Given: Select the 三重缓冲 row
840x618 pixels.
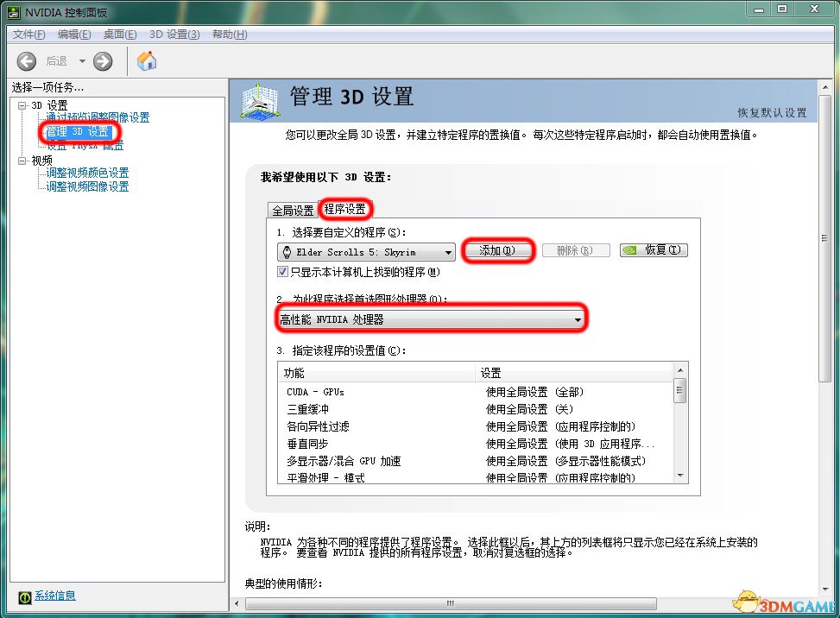Looking at the screenshot, I should tap(475, 409).
